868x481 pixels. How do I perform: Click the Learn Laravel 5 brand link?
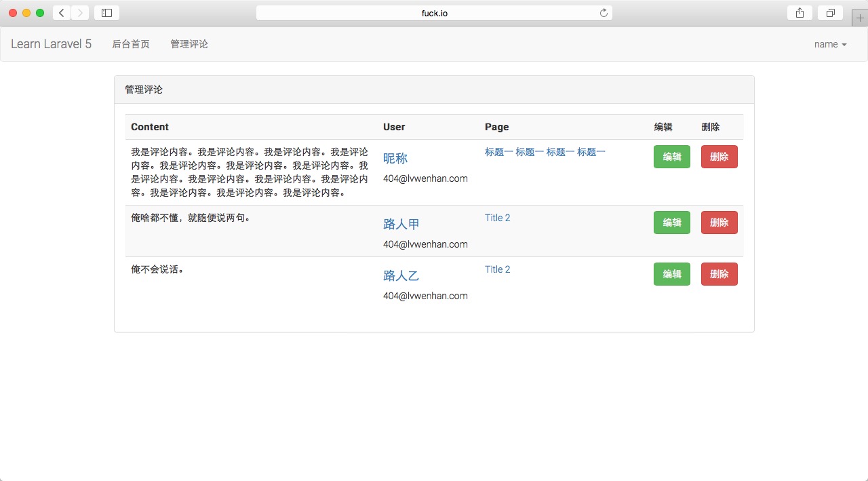pos(50,44)
